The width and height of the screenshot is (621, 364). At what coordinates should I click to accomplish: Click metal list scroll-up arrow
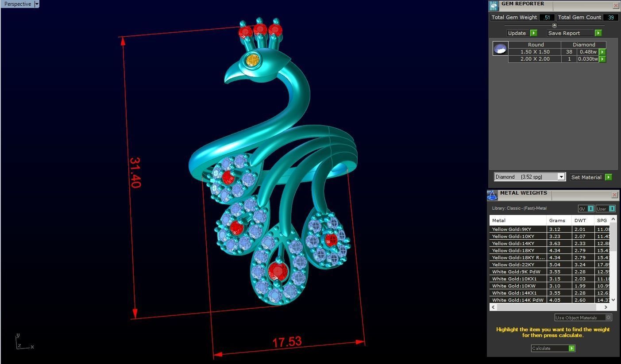613,219
